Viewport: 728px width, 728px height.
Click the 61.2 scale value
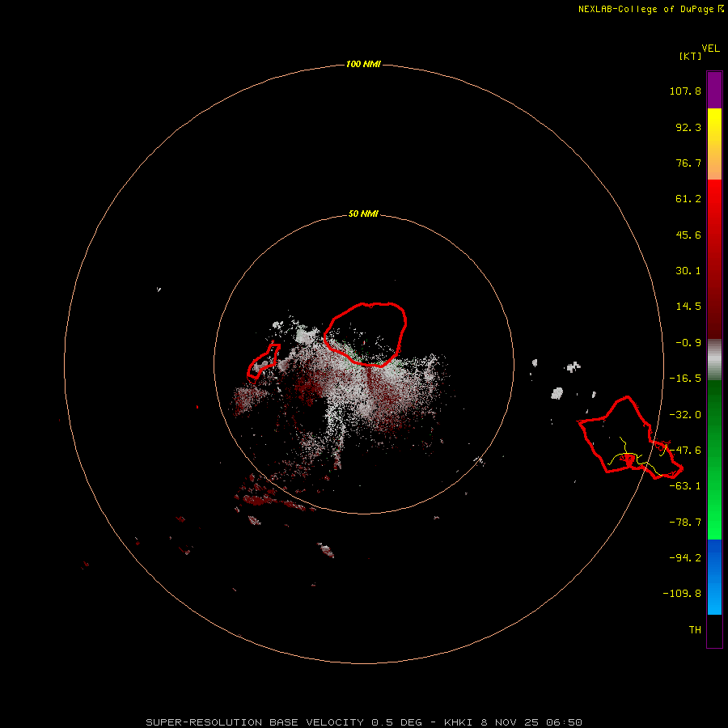pos(688,199)
